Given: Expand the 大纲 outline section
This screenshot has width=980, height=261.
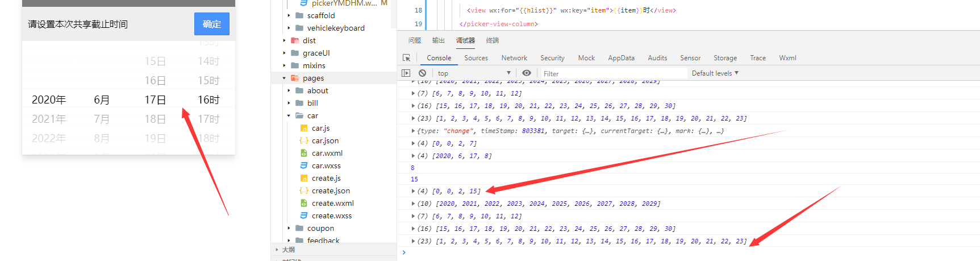Looking at the screenshot, I should pos(289,250).
